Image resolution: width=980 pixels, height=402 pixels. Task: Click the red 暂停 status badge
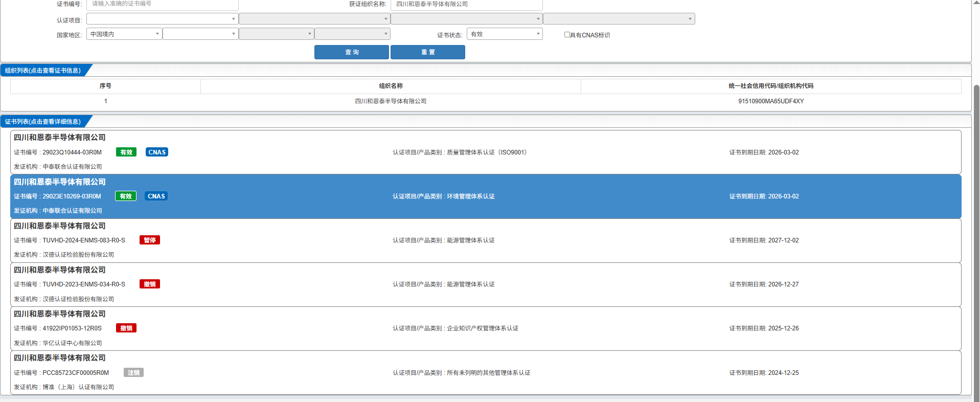(x=150, y=240)
